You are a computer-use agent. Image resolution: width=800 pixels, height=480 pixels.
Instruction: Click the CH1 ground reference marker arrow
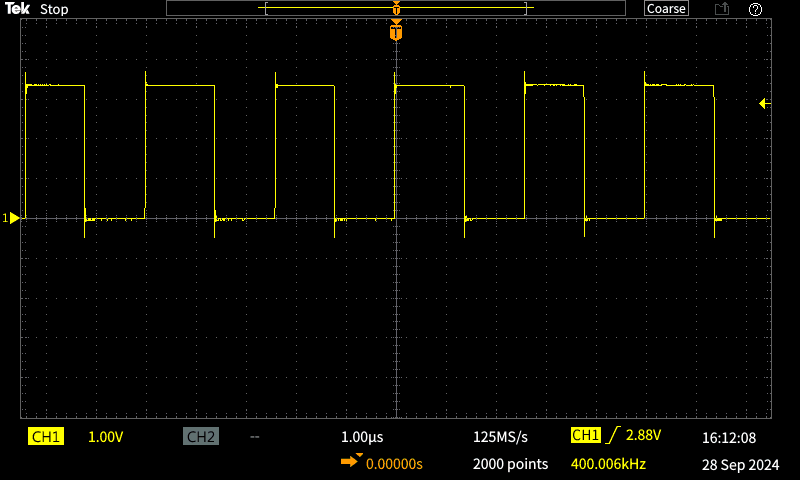click(x=11, y=218)
